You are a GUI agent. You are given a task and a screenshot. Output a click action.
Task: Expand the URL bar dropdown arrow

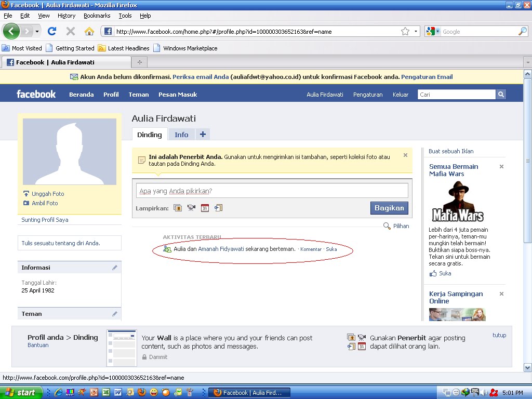tap(416, 32)
